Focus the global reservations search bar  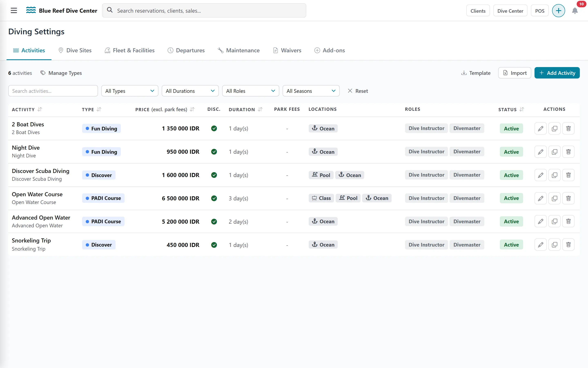tap(204, 10)
